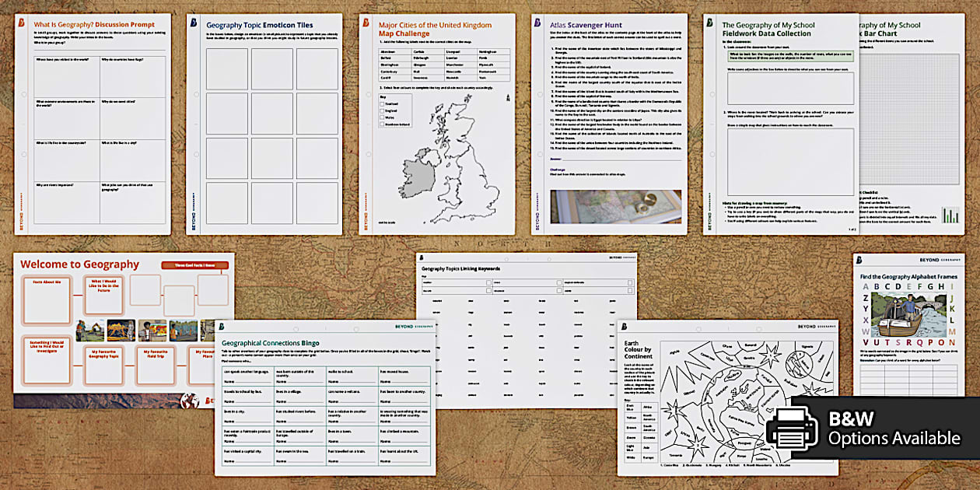Image resolution: width=980 pixels, height=490 pixels.
Task: Tick the England checkbox in the key
Action: click(x=382, y=111)
